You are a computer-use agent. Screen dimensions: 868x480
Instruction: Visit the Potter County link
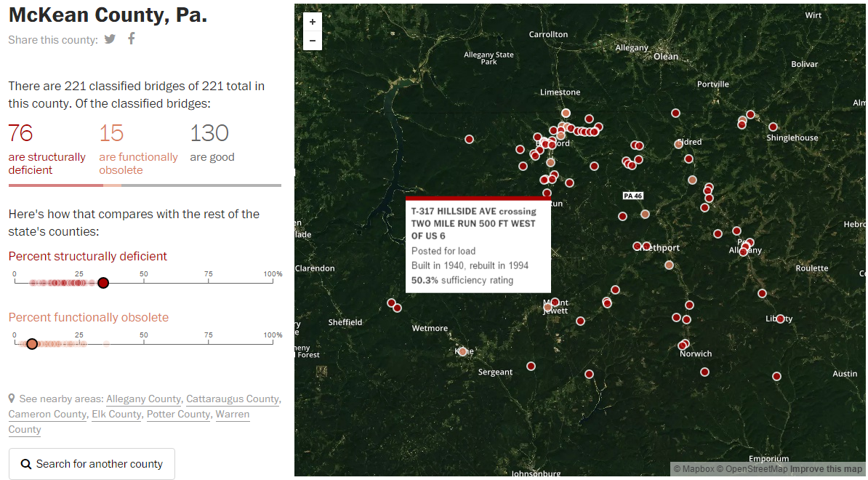click(x=178, y=414)
